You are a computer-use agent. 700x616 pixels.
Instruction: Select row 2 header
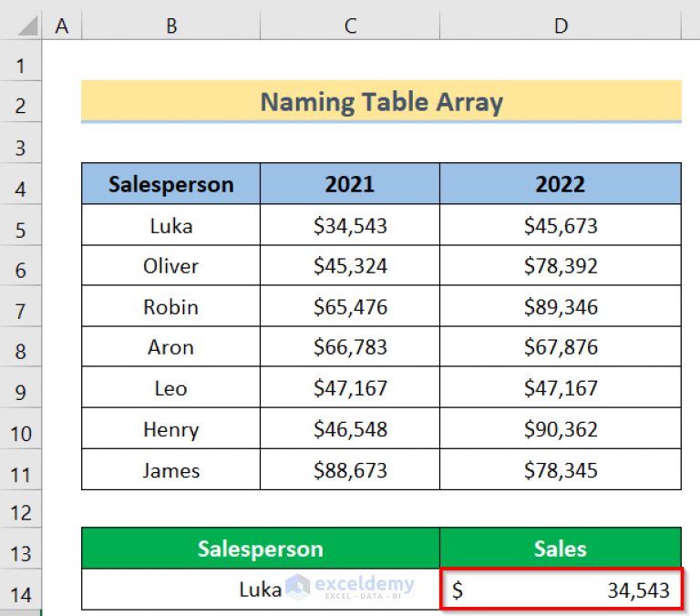pyautogui.click(x=21, y=102)
